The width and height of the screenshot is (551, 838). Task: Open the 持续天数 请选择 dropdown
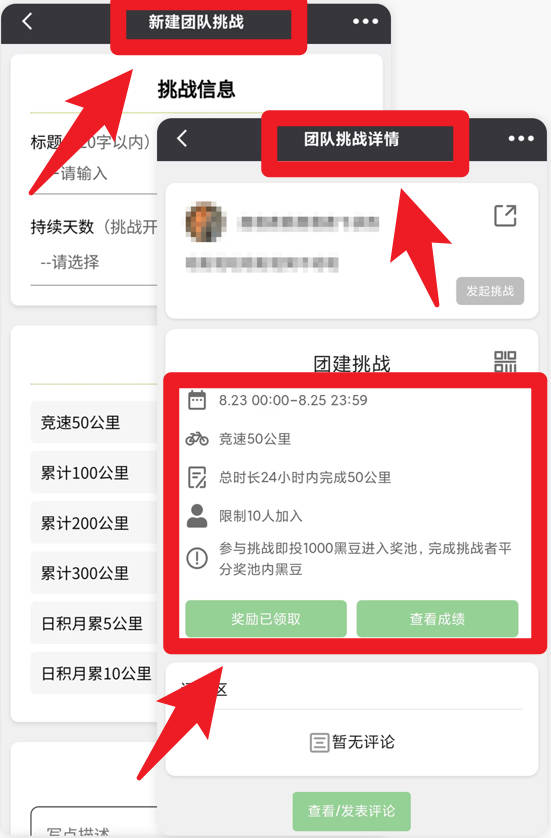tap(94, 262)
